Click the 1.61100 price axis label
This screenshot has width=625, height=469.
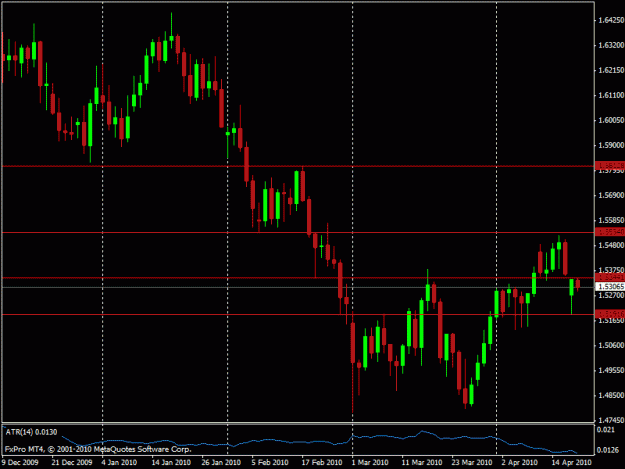point(611,95)
